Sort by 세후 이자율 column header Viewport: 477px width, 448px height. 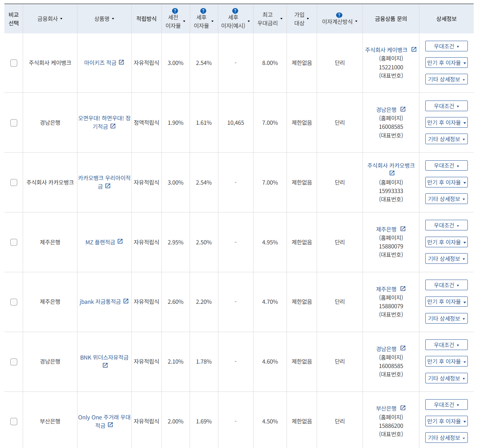click(x=204, y=22)
